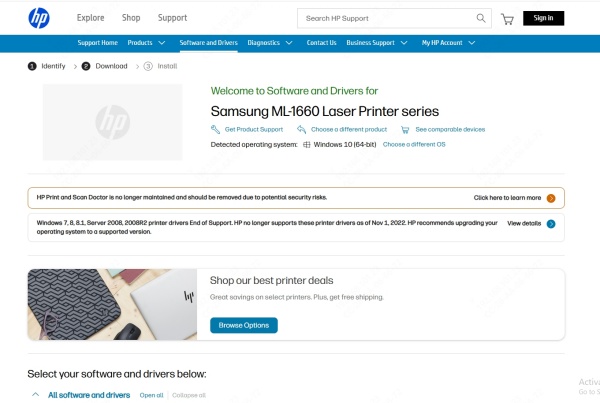This screenshot has height=403, width=600.
Task: Click Welcome to Software and Drivers for heading
Action: [294, 91]
